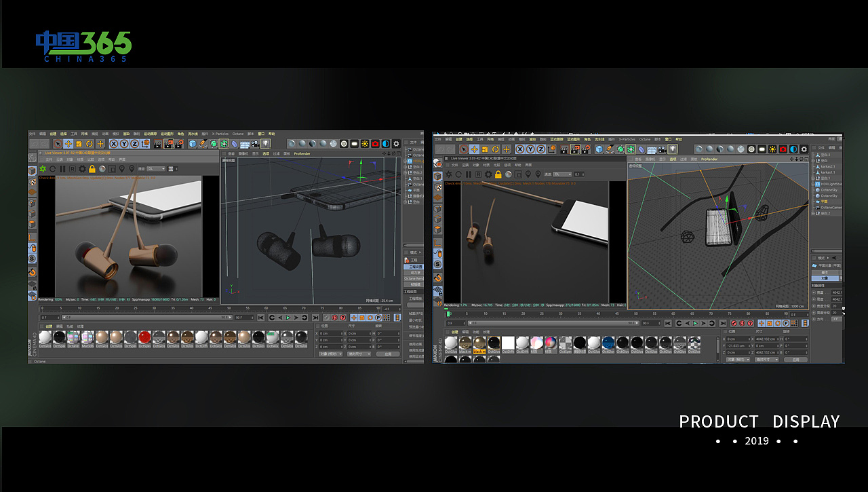The image size is (868, 492).
Task: Toggle render region in right Live Viewer
Action: click(x=518, y=174)
